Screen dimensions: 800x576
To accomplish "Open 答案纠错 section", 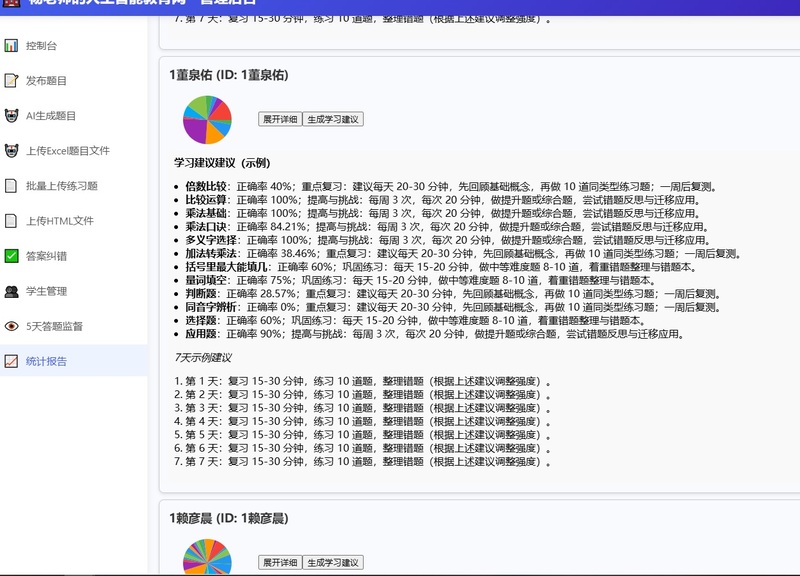I will pyautogui.click(x=74, y=256).
